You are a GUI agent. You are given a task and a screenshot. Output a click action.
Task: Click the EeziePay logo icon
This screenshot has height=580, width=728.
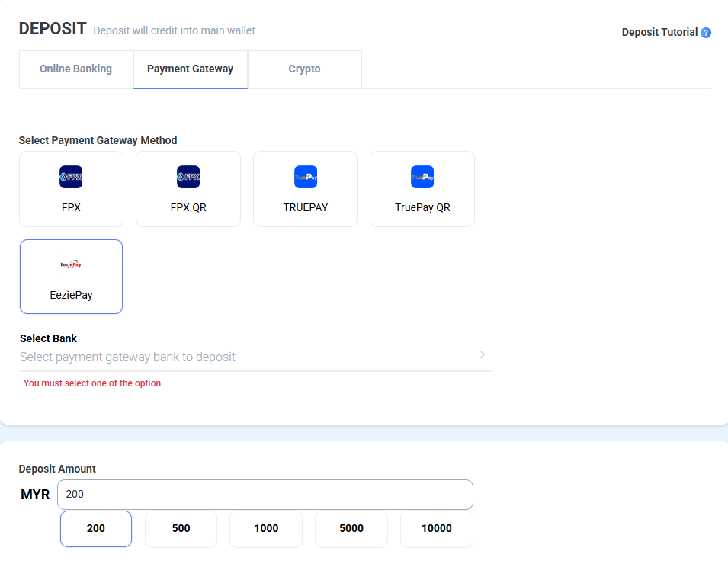click(71, 264)
